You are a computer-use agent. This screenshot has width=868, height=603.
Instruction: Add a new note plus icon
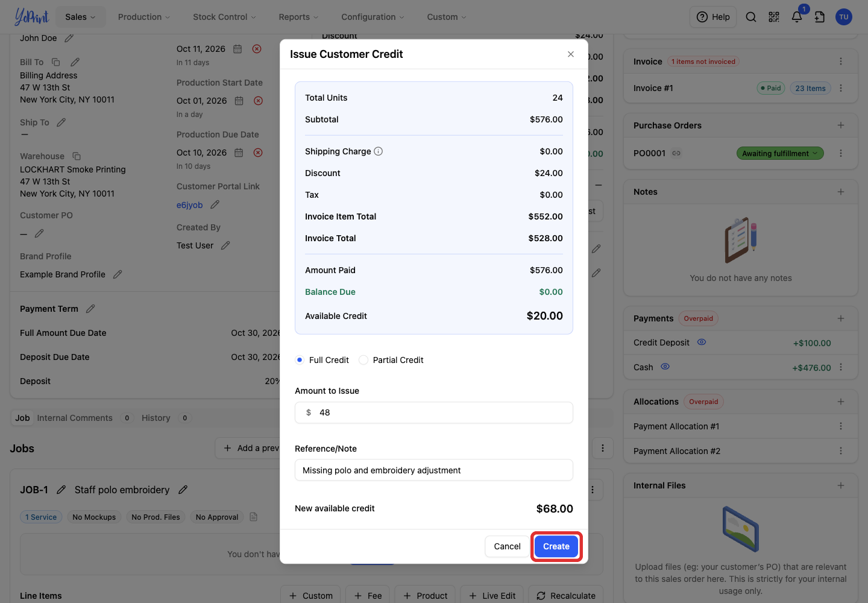(841, 192)
